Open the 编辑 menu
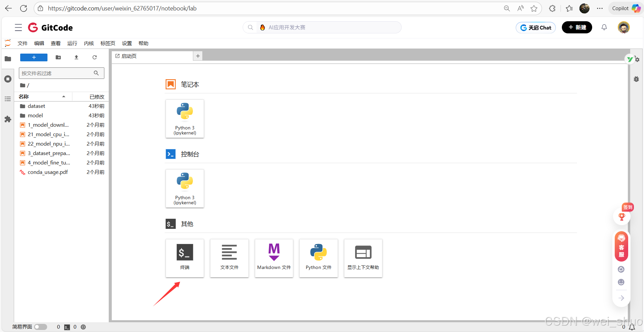 (39, 43)
